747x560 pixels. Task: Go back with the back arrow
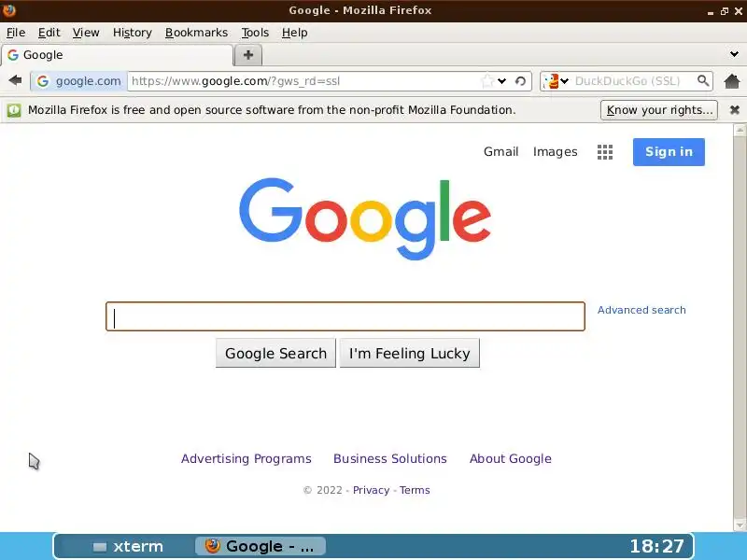click(15, 80)
